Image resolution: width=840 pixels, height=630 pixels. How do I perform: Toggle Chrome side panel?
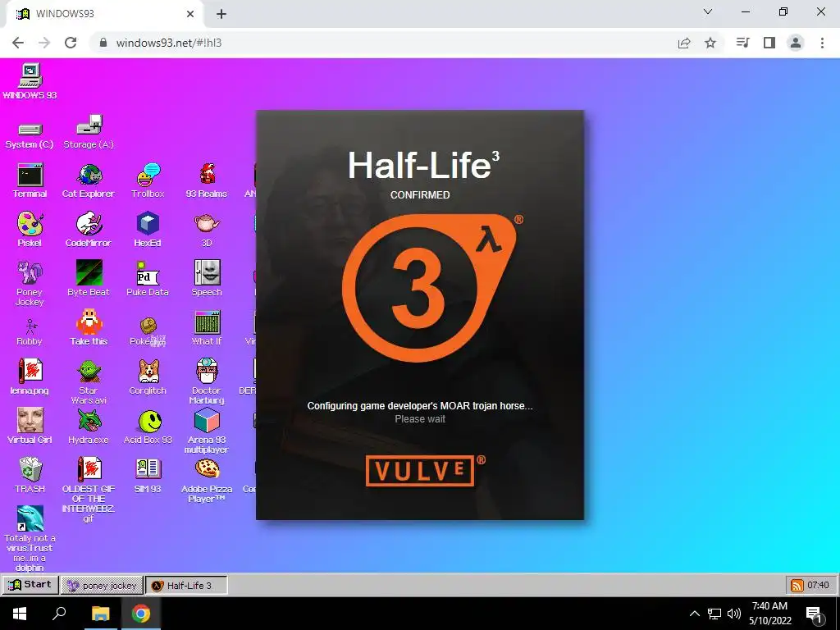[769, 43]
